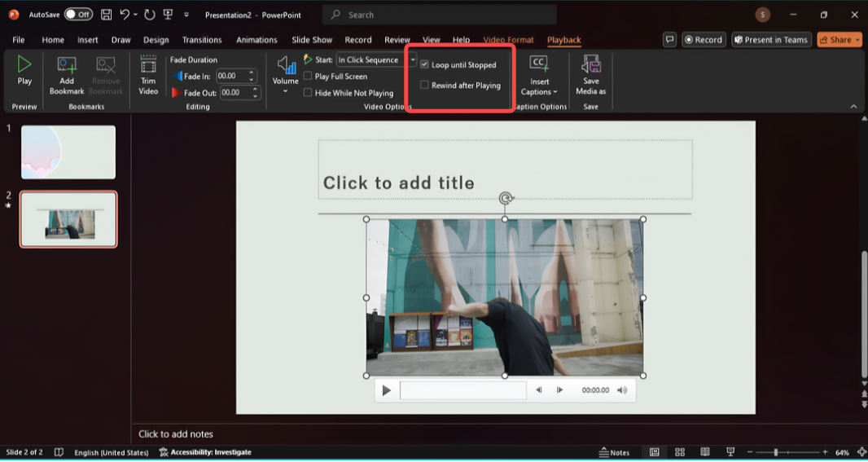This screenshot has width=868, height=462.
Task: Go to next slide scroll arrow
Action: click(x=864, y=405)
